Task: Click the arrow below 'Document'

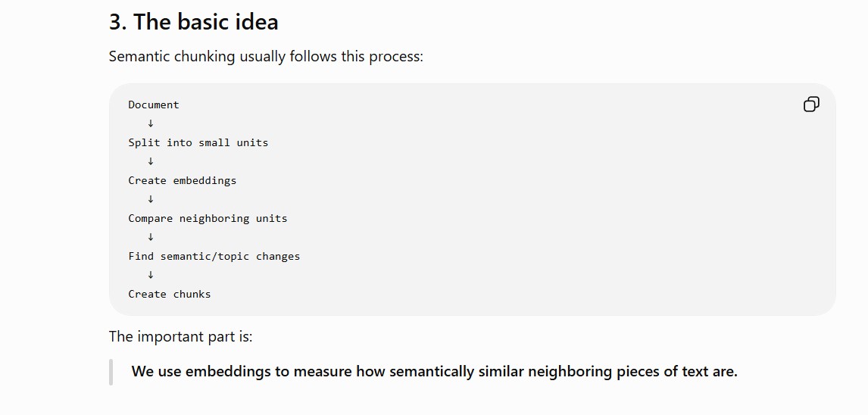Action: (x=150, y=123)
